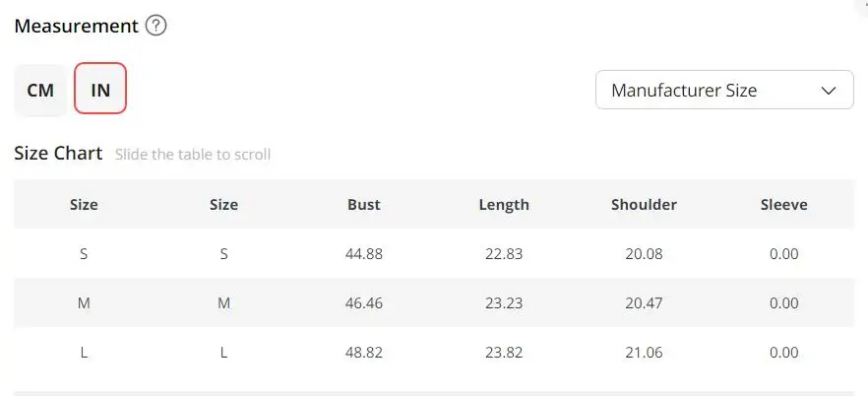The image size is (868, 396).
Task: Select the IN unit button
Action: coord(100,88)
